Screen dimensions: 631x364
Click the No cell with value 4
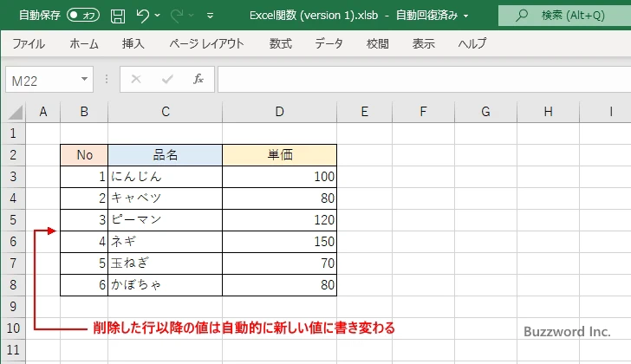(x=84, y=242)
